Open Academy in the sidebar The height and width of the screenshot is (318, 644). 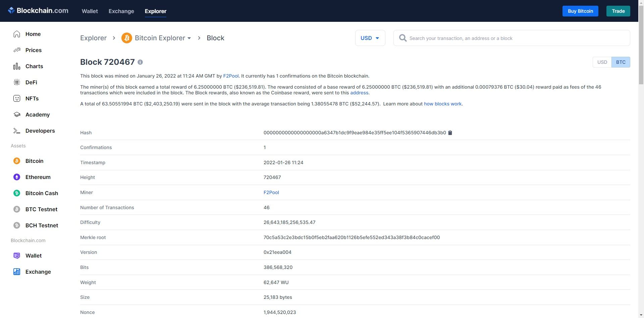(x=38, y=115)
